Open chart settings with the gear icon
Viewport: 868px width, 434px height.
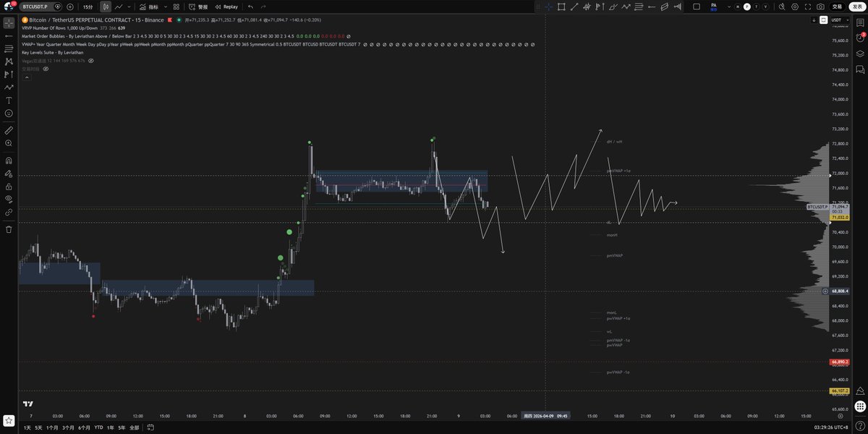click(x=793, y=7)
